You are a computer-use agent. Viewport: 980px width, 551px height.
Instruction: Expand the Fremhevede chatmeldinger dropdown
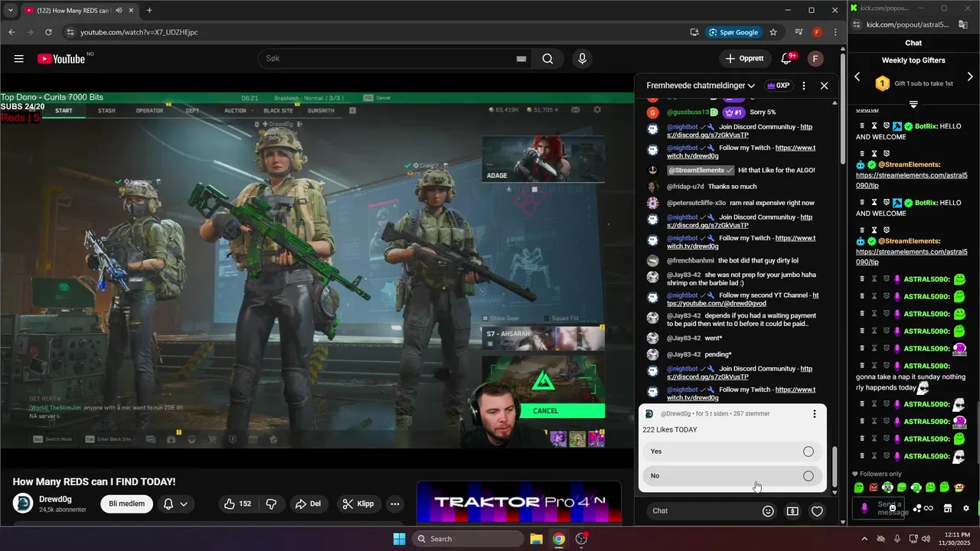coord(701,86)
